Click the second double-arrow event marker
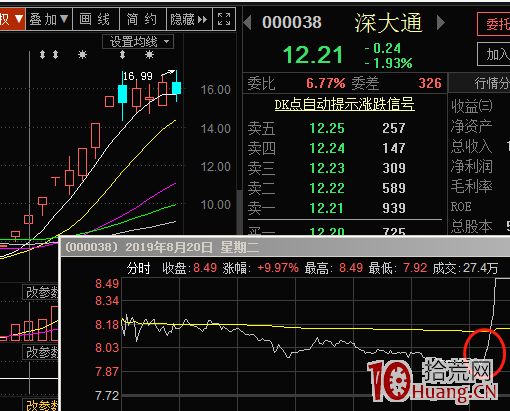Image resolution: width=510 pixels, height=411 pixels. click(x=55, y=54)
